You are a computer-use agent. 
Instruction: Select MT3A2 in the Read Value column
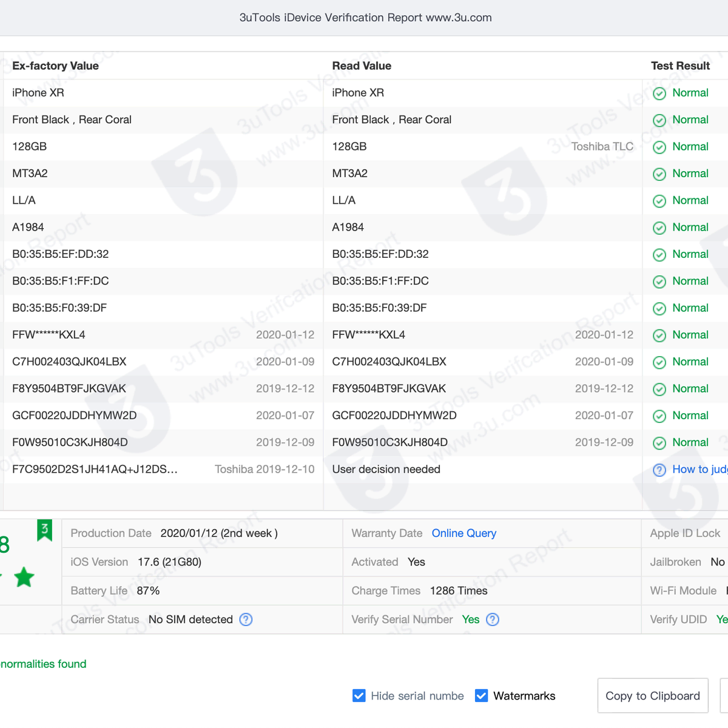click(350, 173)
